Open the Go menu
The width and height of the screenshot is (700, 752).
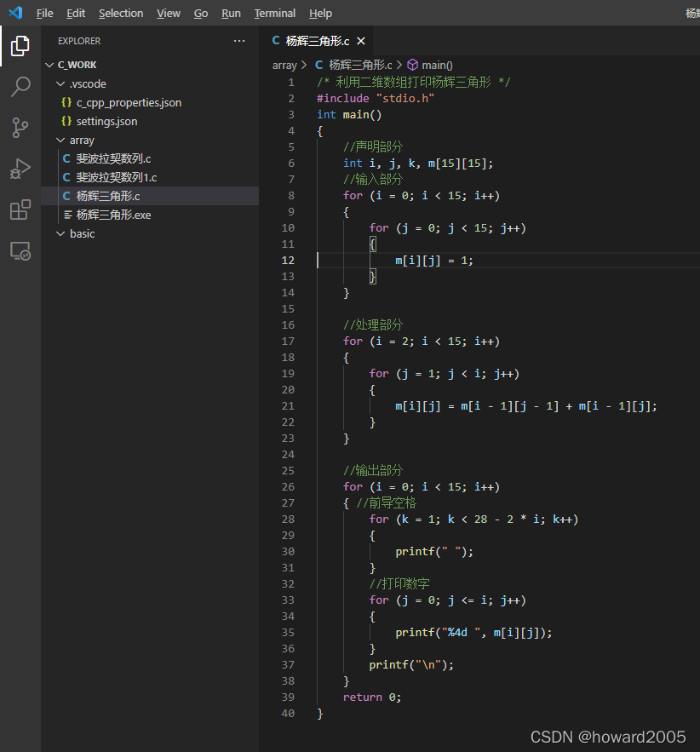click(201, 13)
